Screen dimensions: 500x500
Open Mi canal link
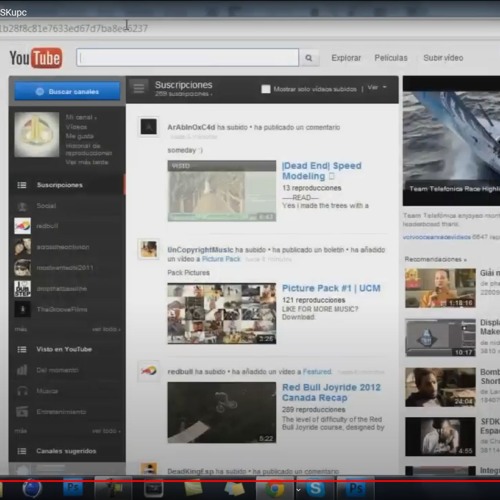(x=81, y=117)
